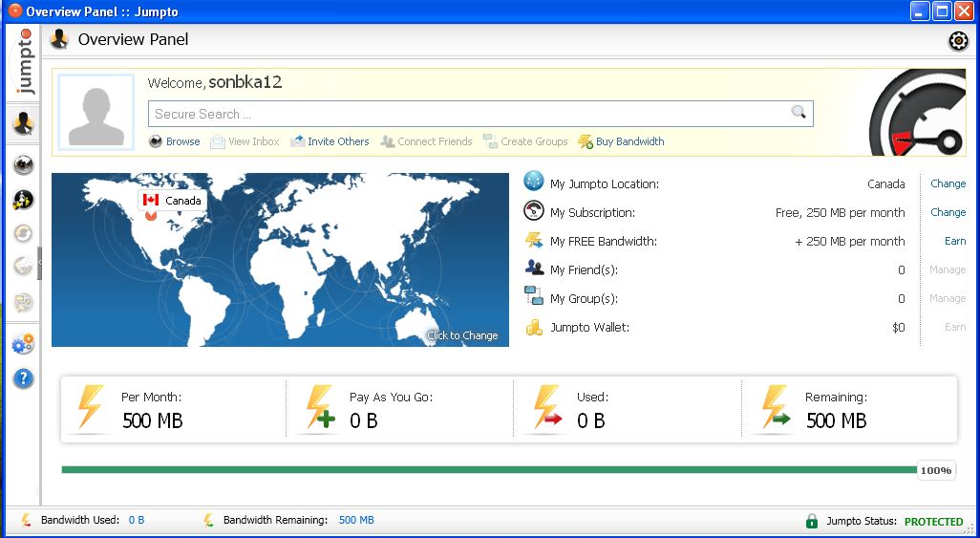The image size is (980, 538).
Task: Click the profile avatar placeholder picture
Action: pos(96,113)
